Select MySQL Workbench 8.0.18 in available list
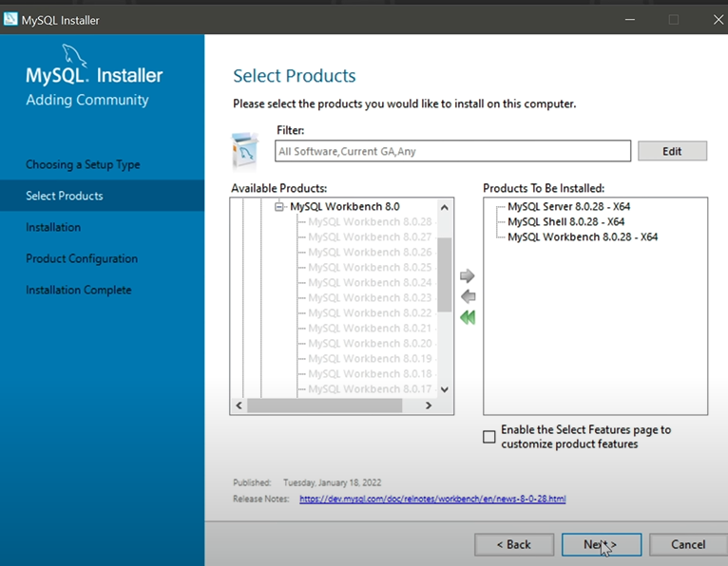Screen dimensions: 728x566 click(x=370, y=374)
